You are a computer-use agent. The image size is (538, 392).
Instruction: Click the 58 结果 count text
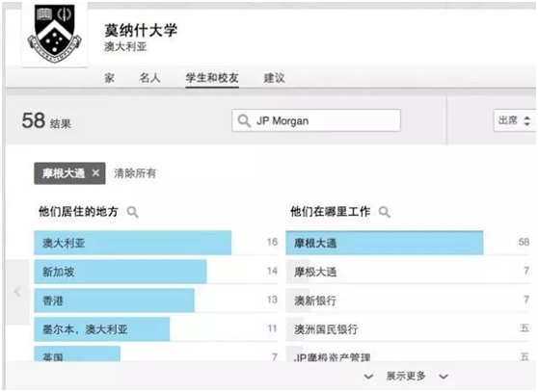pyautogui.click(x=46, y=121)
